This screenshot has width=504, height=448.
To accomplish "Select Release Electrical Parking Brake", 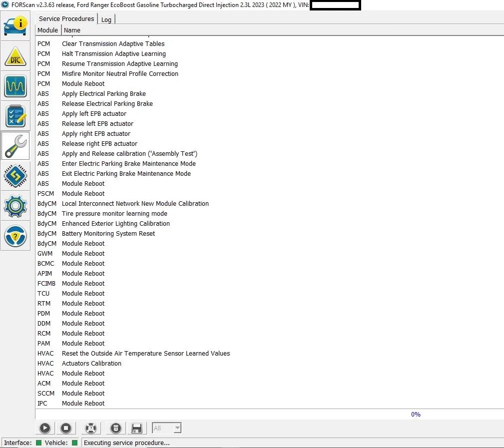I will pyautogui.click(x=269, y=103).
